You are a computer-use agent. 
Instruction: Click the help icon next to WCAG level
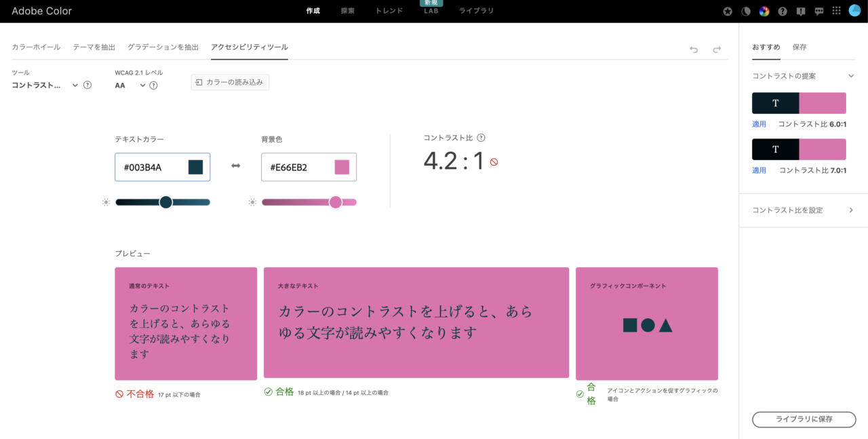153,85
